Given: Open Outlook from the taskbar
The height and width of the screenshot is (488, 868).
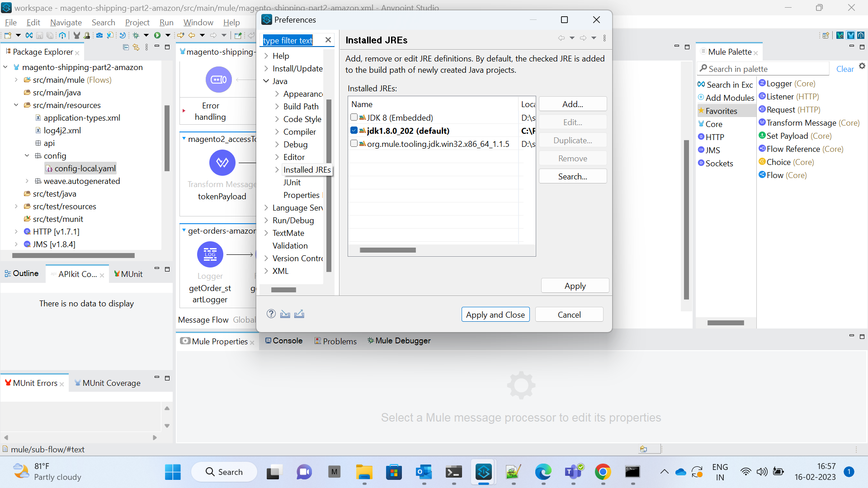Looking at the screenshot, I should click(424, 472).
